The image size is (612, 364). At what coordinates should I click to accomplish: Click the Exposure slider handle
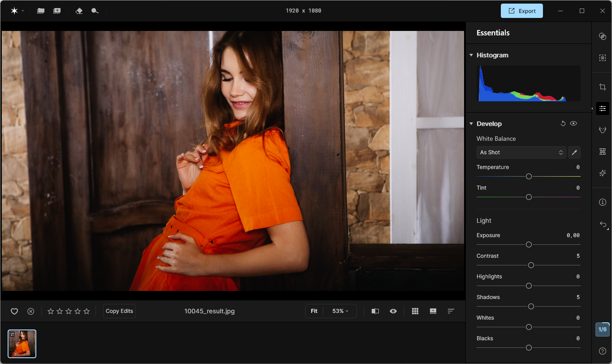[529, 245]
